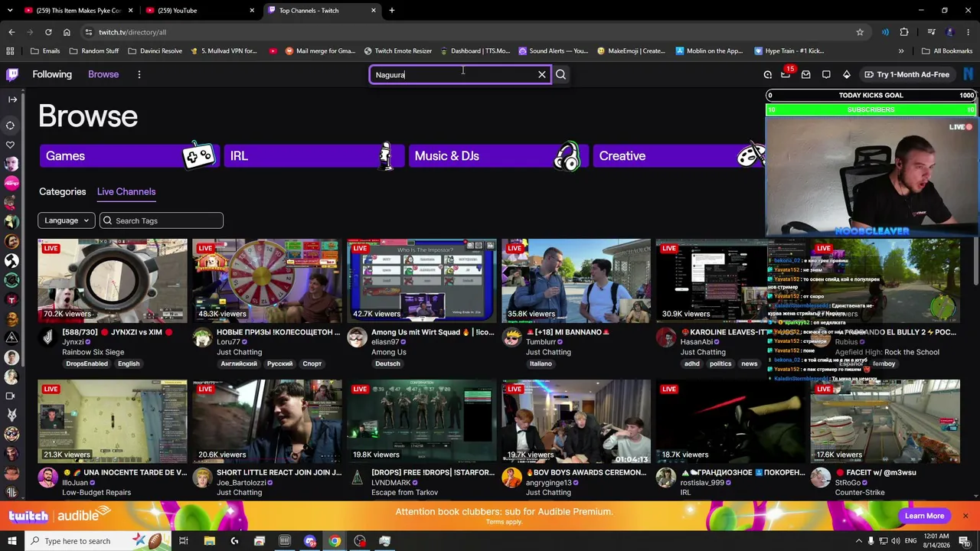Open the Chrome Extensions puzzle icon
Image resolution: width=980 pixels, height=551 pixels.
904,32
